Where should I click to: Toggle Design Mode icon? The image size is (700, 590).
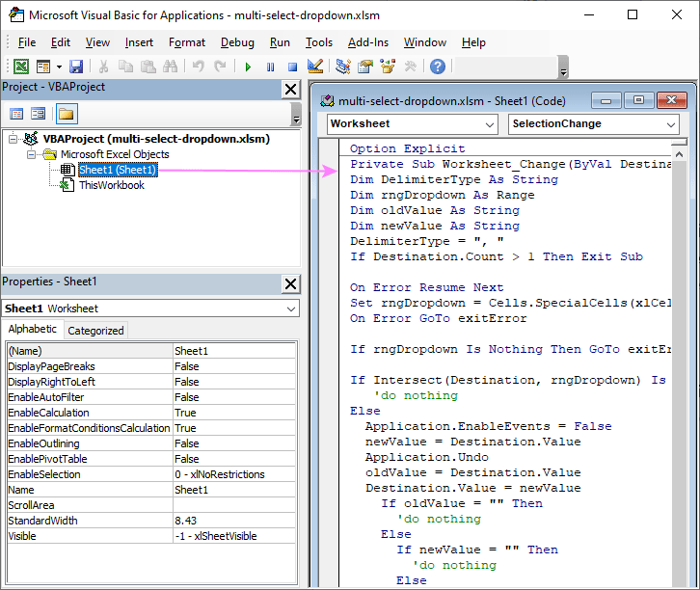[x=315, y=67]
